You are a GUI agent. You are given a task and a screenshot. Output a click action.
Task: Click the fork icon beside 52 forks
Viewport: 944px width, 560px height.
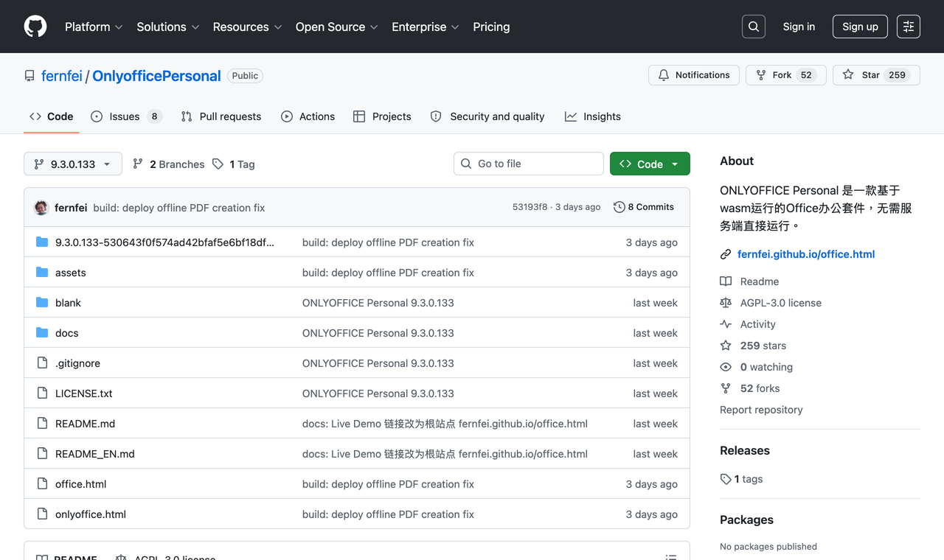coord(726,388)
